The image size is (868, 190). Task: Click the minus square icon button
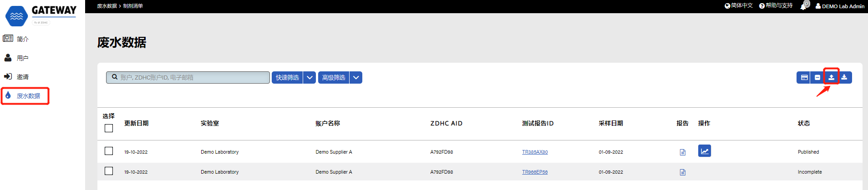(817, 77)
